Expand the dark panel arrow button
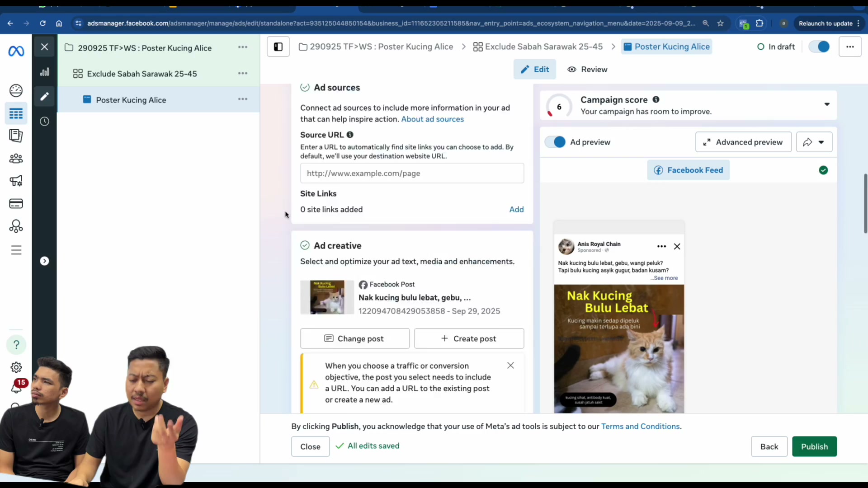 (44, 261)
